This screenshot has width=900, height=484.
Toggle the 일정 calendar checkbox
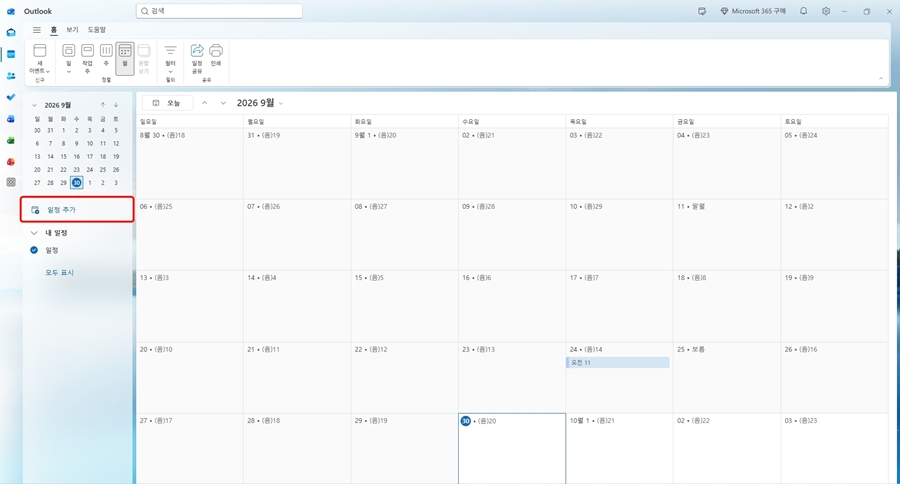coord(34,250)
